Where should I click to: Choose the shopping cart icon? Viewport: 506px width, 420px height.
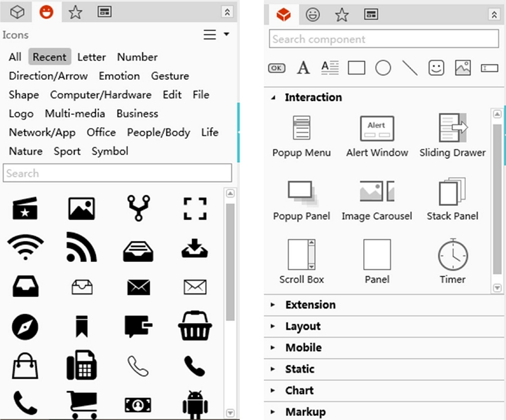[81, 402]
